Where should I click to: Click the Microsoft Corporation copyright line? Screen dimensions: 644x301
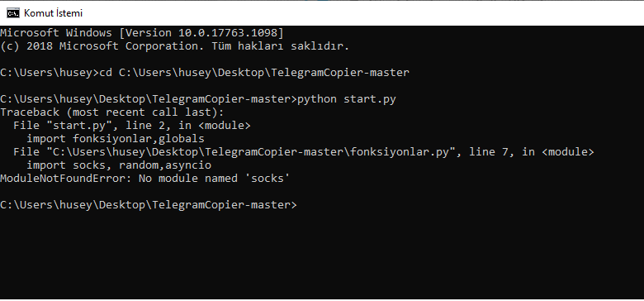coord(174,46)
